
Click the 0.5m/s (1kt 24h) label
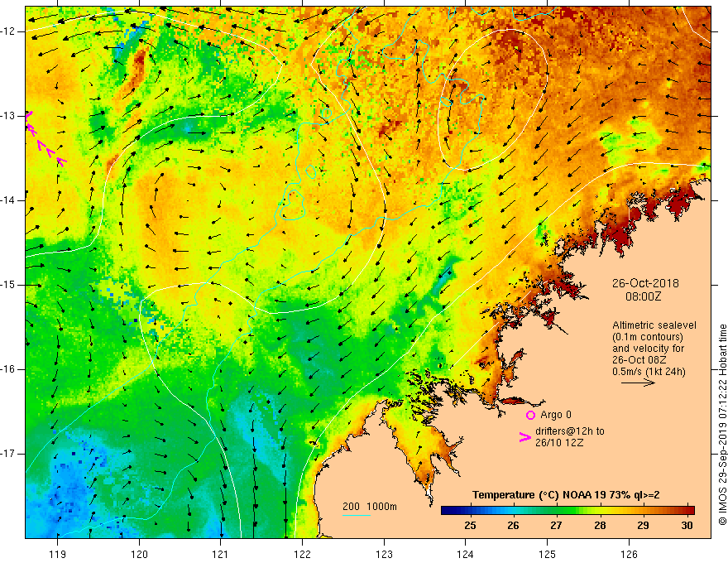[649, 372]
